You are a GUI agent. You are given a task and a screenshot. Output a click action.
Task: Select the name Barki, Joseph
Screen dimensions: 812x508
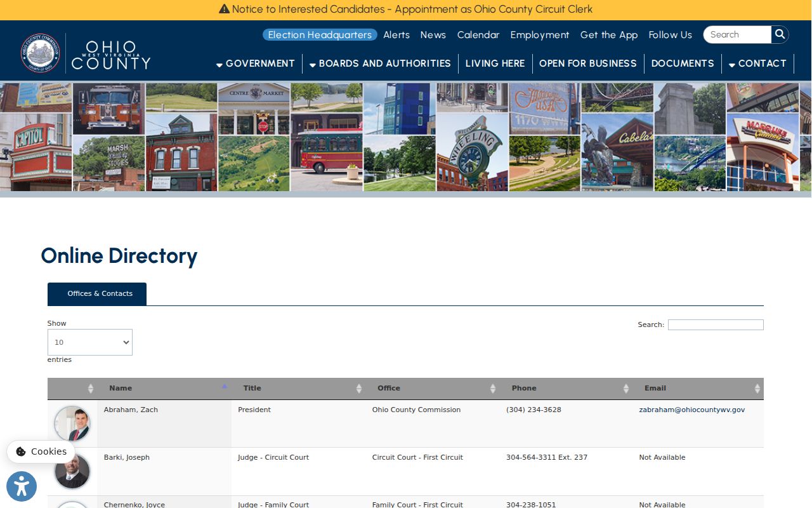[x=127, y=457]
